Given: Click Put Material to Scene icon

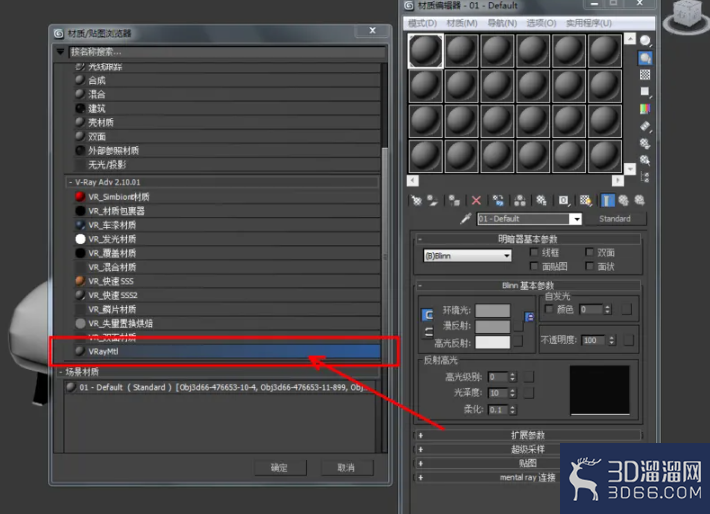Looking at the screenshot, I should 432,201.
